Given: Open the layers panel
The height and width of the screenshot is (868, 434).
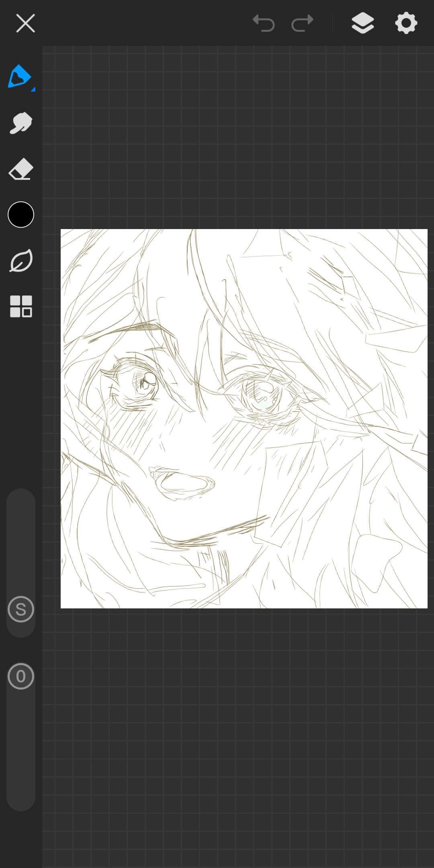Looking at the screenshot, I should tap(363, 23).
